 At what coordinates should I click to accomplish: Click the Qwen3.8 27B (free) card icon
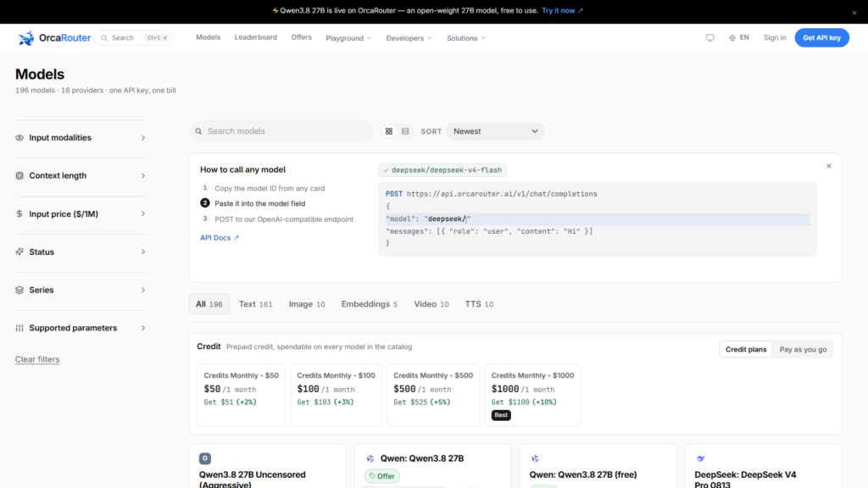[535, 458]
